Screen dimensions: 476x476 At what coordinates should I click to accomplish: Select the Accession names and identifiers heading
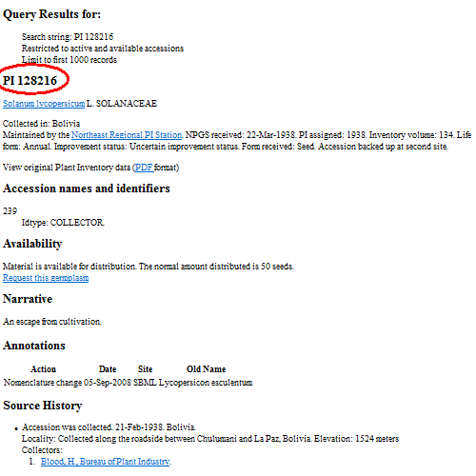click(87, 188)
